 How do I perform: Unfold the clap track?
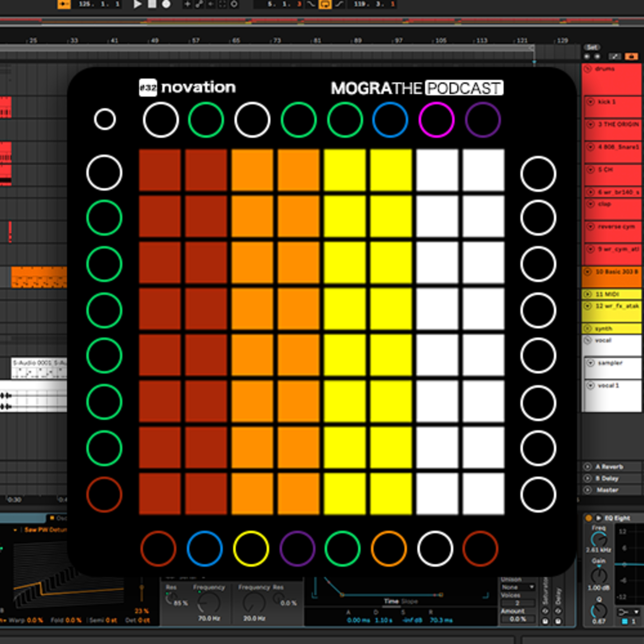coord(591,204)
